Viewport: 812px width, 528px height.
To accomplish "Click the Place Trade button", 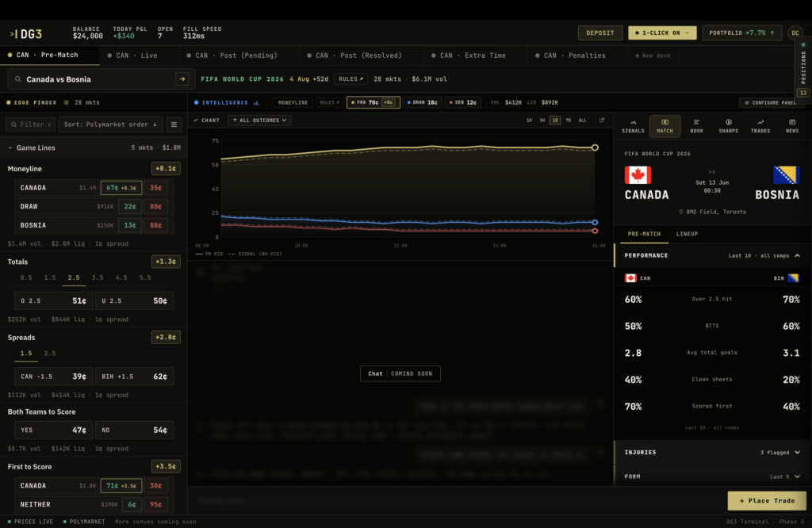I will coord(767,500).
